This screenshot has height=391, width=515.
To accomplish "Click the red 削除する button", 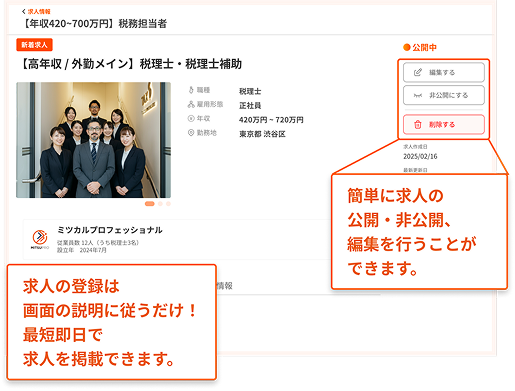I will tap(444, 125).
